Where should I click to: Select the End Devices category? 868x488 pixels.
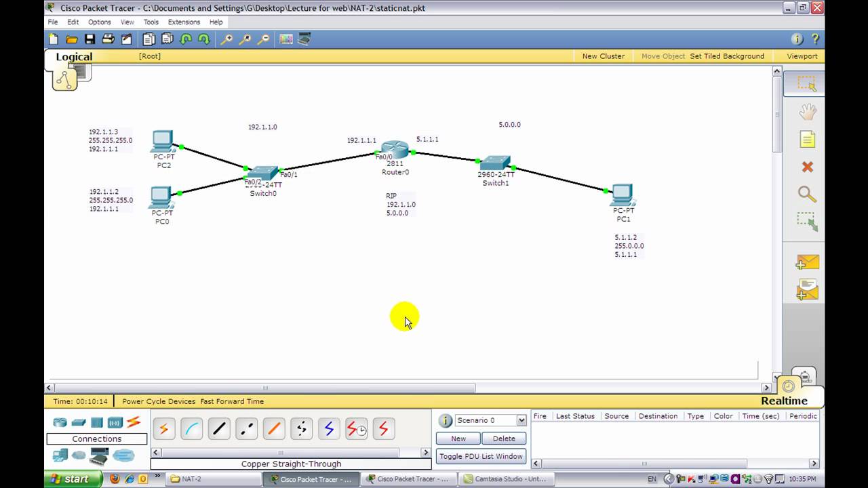60,455
